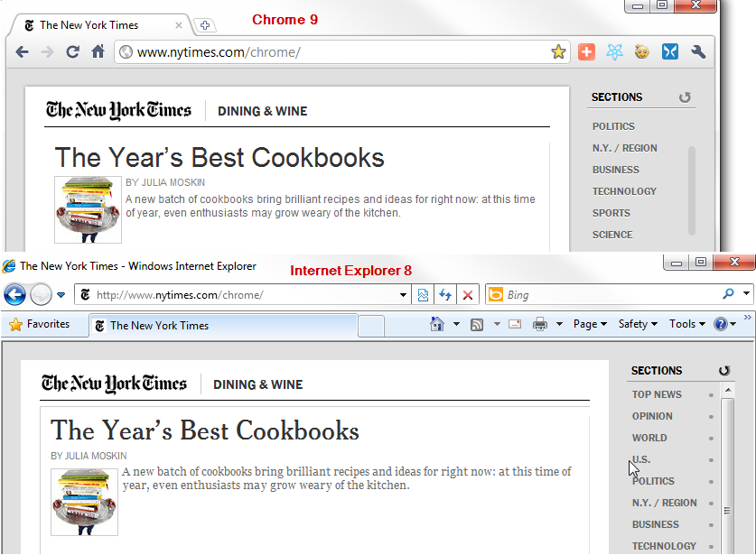Viewport: 756px width, 555px height.
Task: Open TECHNOLOGY section in IE window
Action: [664, 546]
